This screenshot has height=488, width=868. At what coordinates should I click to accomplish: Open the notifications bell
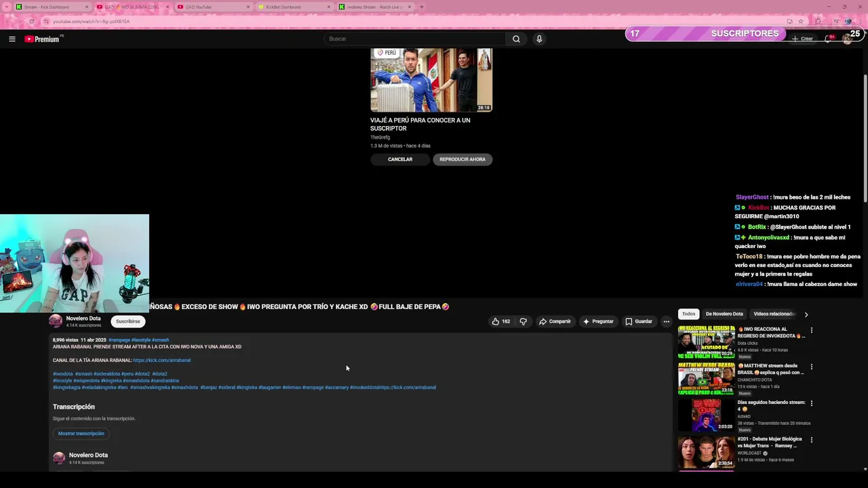828,39
